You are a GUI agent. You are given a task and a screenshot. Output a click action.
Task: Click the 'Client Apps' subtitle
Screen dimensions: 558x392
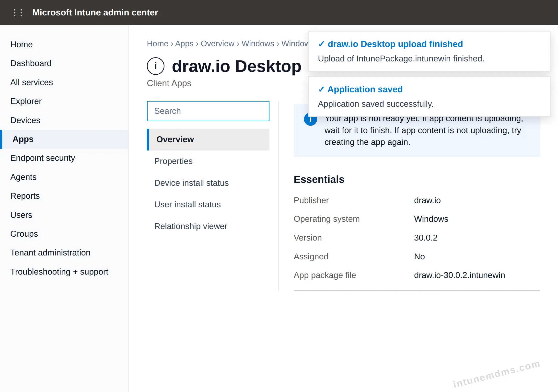click(x=169, y=83)
